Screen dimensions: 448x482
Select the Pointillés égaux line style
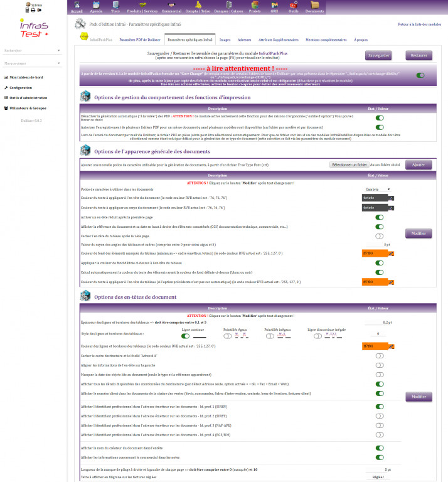pyautogui.click(x=227, y=336)
